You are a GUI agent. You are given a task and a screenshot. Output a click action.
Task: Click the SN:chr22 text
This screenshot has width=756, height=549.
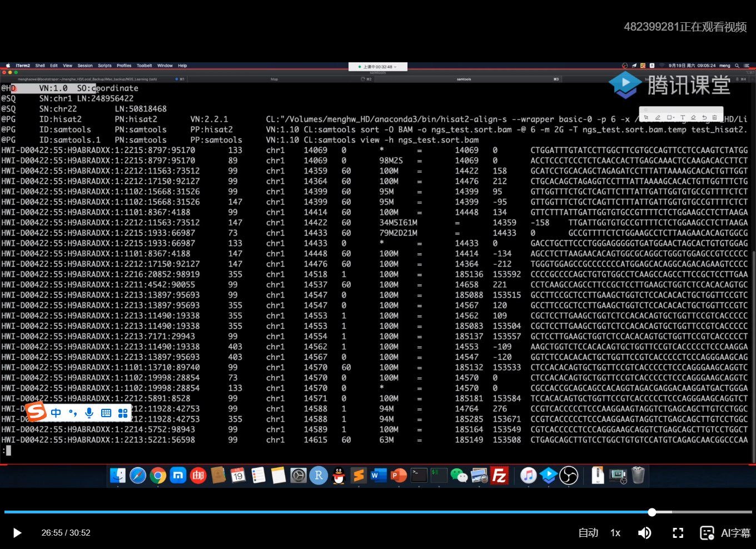pos(58,109)
